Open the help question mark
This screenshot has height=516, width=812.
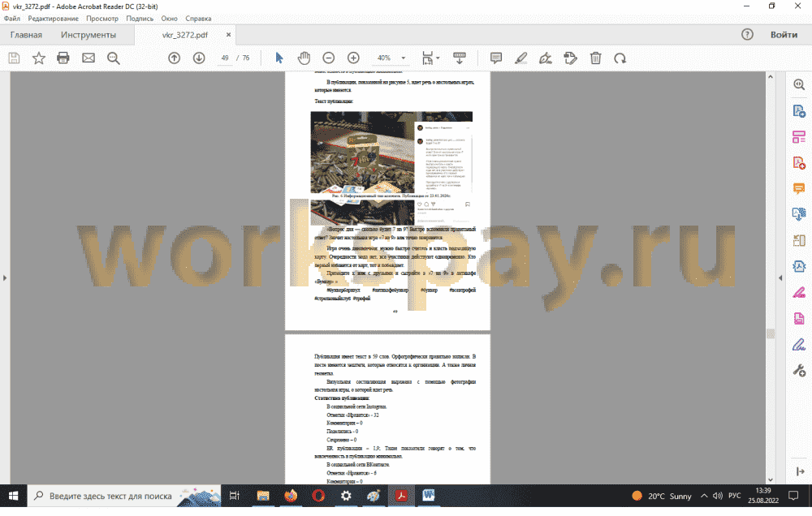pyautogui.click(x=747, y=35)
